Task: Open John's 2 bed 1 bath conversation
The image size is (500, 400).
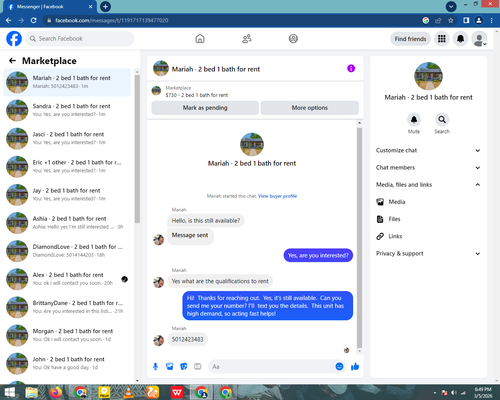Action: coord(67,364)
